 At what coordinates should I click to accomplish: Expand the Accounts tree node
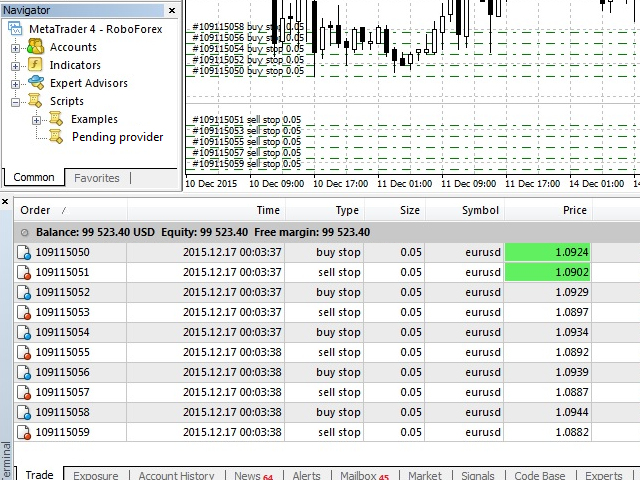[15, 48]
